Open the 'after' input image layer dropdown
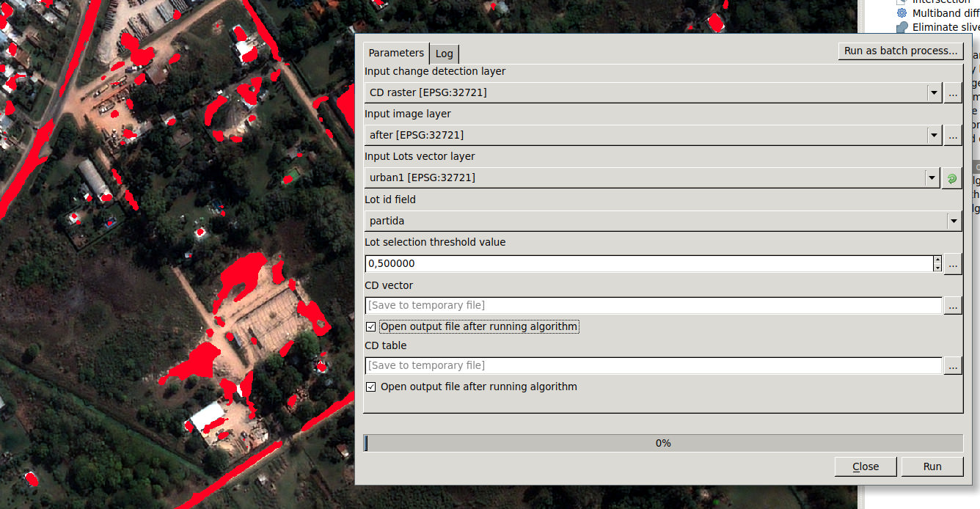 934,135
